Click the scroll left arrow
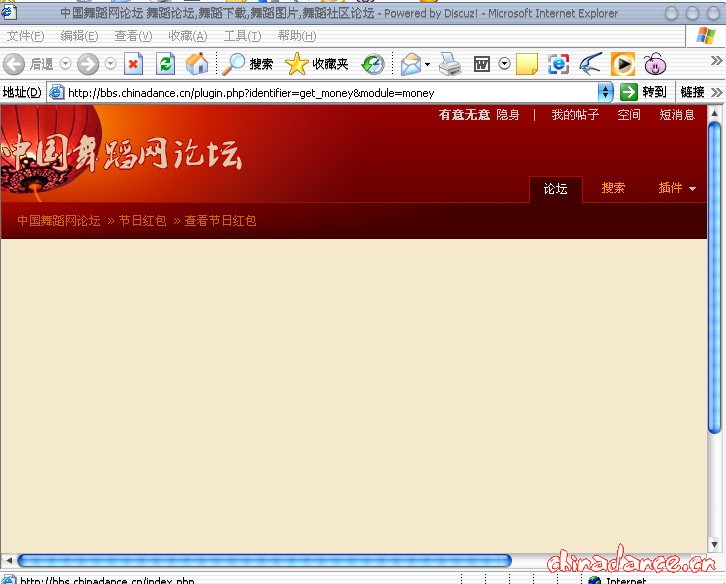Screen dimensions: 726x584 point(8,561)
